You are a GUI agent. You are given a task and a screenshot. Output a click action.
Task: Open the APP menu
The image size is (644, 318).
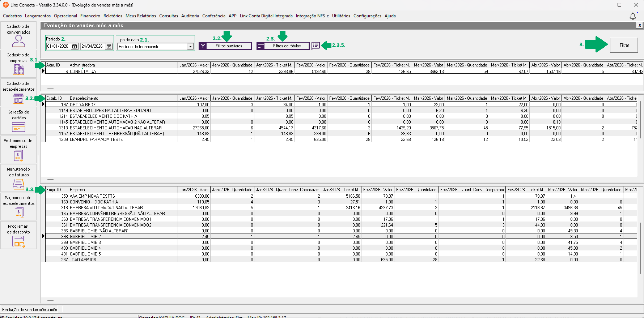pyautogui.click(x=233, y=16)
